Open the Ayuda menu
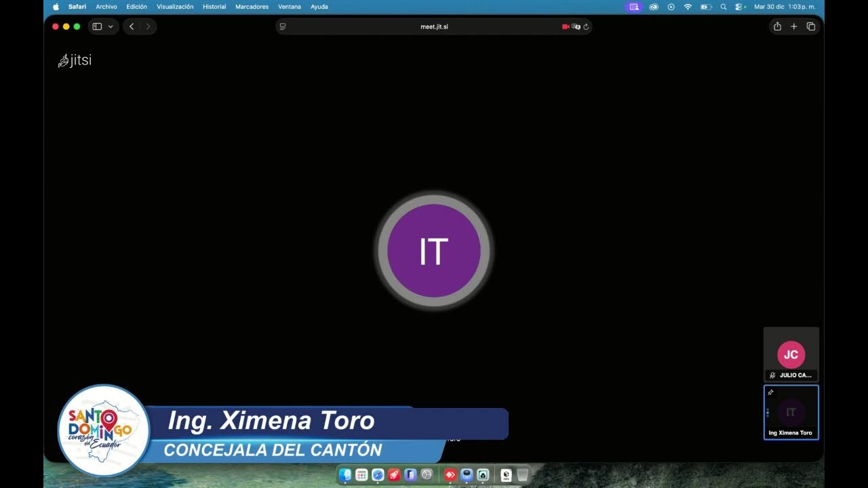Screen dimensions: 868x488 click(x=319, y=7)
